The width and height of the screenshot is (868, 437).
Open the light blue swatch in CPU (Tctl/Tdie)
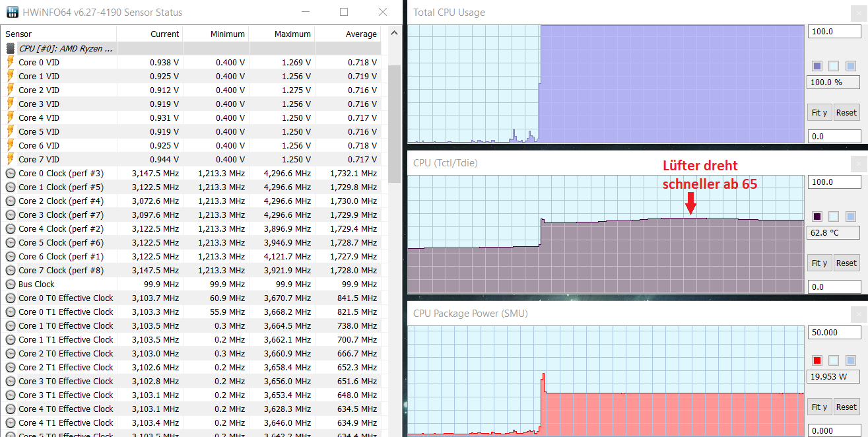click(x=850, y=216)
